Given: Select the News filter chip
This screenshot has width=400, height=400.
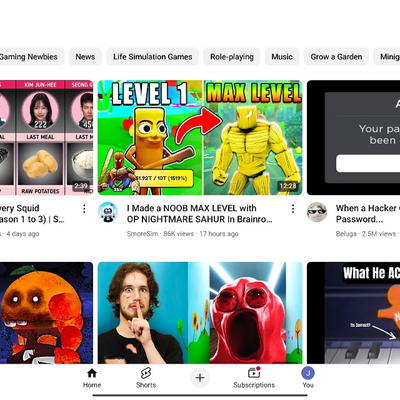Looking at the screenshot, I should point(85,57).
